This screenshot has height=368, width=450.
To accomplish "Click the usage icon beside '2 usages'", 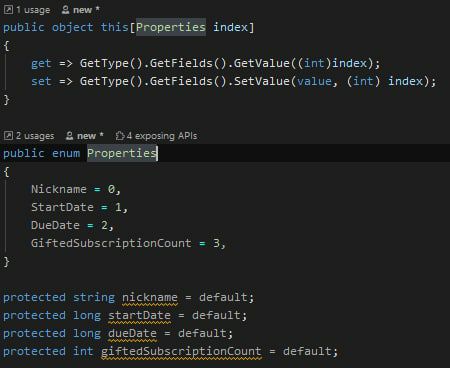I will point(8,136).
